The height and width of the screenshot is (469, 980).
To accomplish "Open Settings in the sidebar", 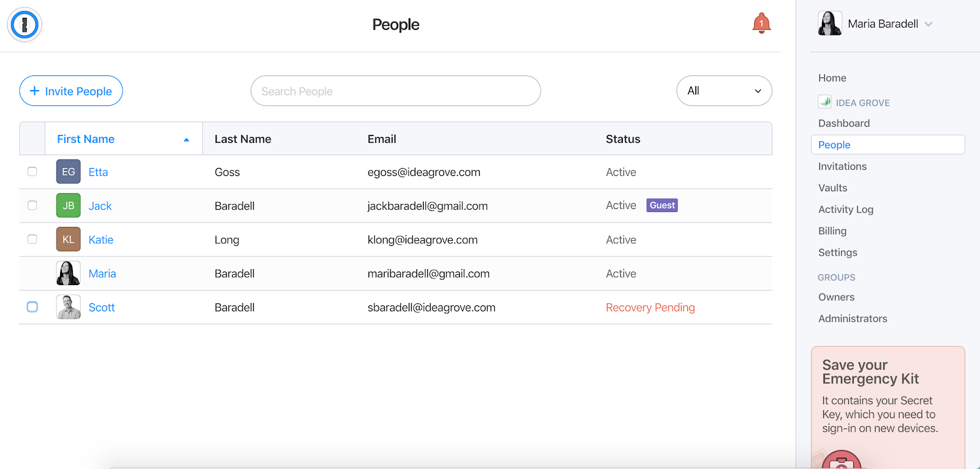I will point(837,252).
